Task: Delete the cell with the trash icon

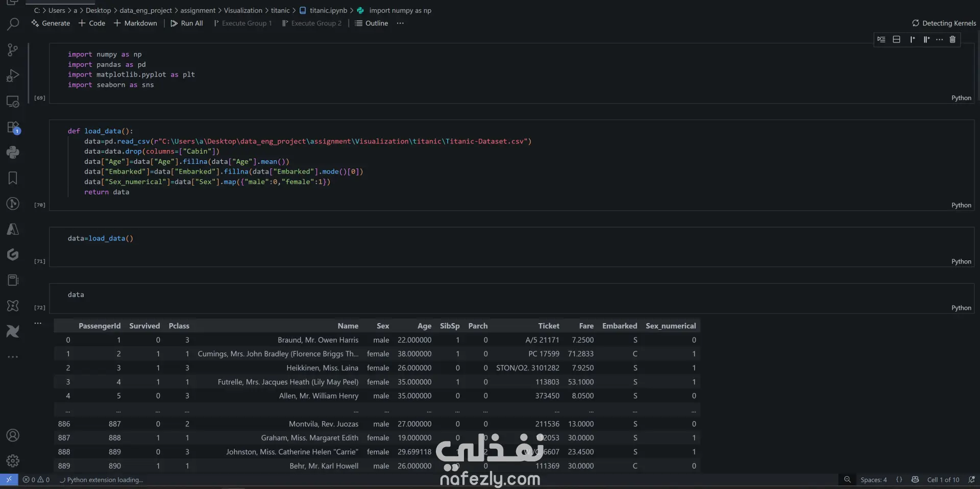Action: click(x=952, y=39)
